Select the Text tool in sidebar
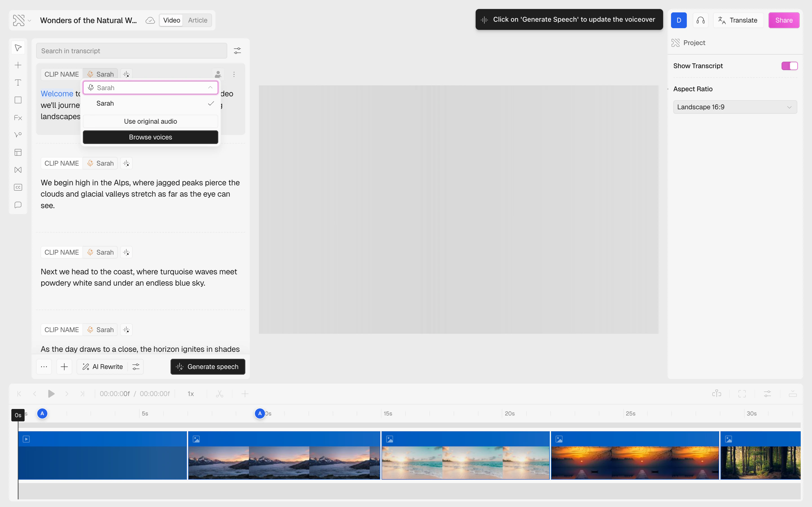 (x=18, y=83)
